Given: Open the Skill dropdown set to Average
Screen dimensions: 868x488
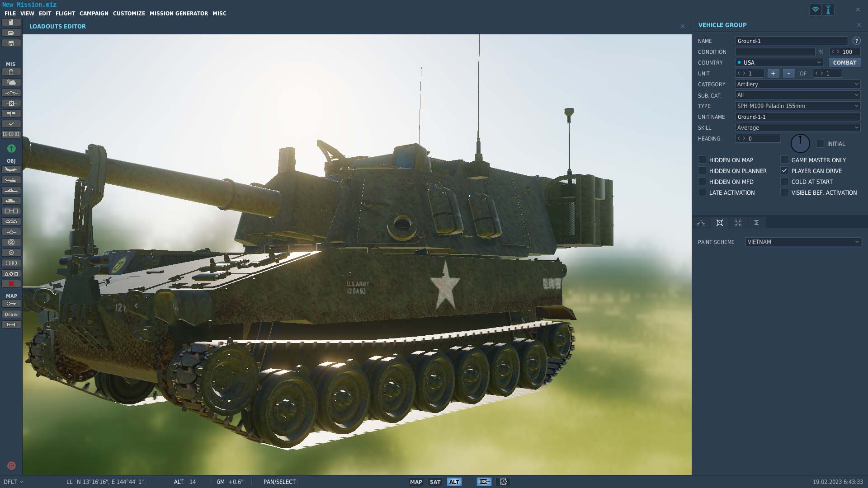Looking at the screenshot, I should [x=797, y=127].
